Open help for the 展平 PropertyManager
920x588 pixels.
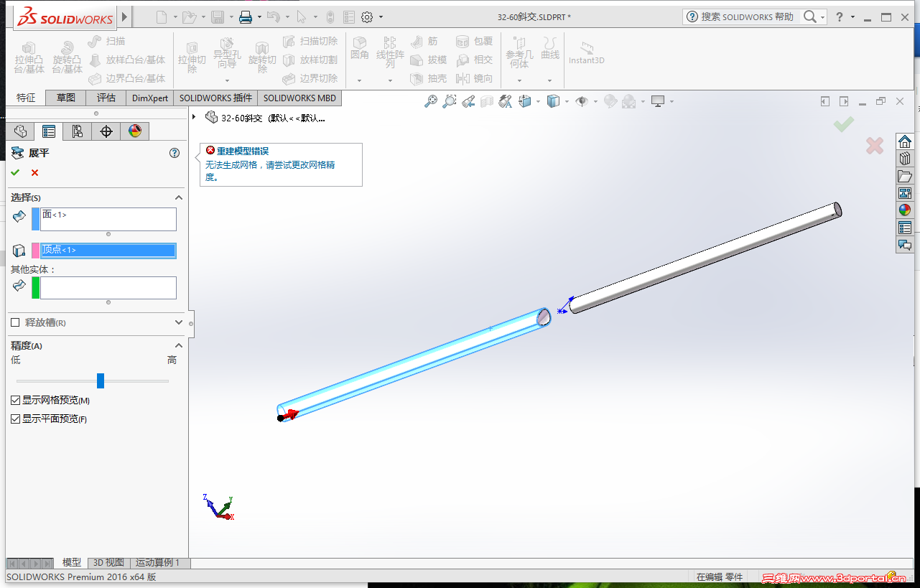tap(174, 153)
